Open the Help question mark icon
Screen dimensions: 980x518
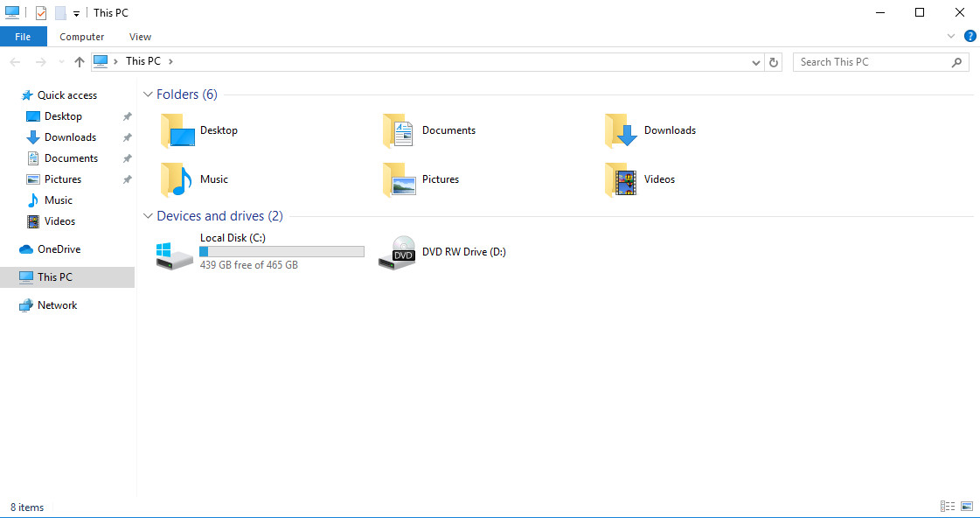point(970,36)
